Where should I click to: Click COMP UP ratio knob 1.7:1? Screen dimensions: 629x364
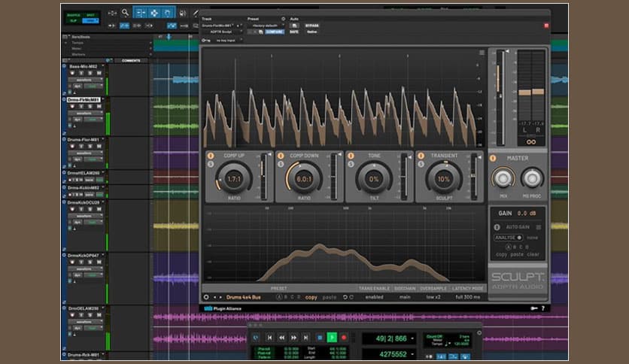(x=234, y=178)
